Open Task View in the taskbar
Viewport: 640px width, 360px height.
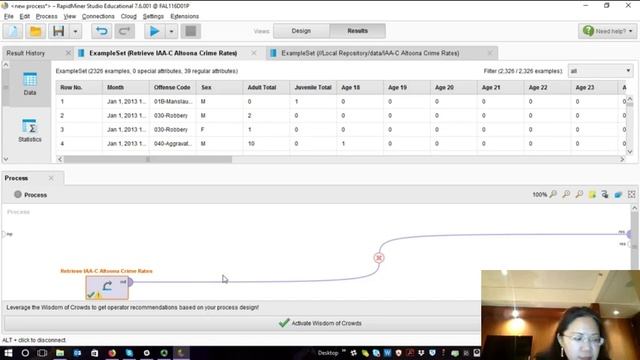[42, 353]
